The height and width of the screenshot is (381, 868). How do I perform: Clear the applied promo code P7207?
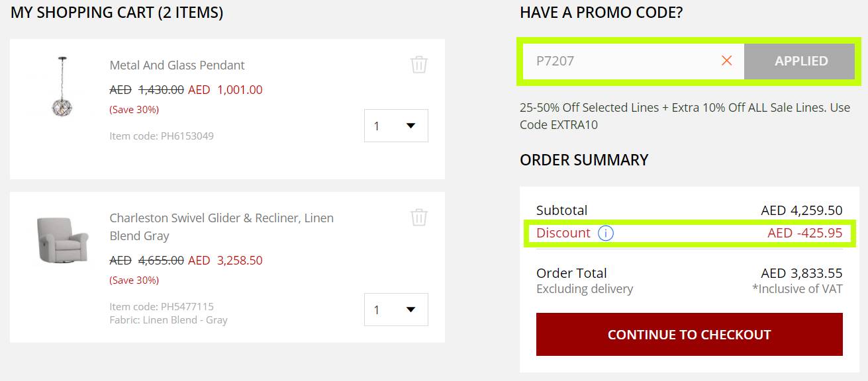point(726,61)
